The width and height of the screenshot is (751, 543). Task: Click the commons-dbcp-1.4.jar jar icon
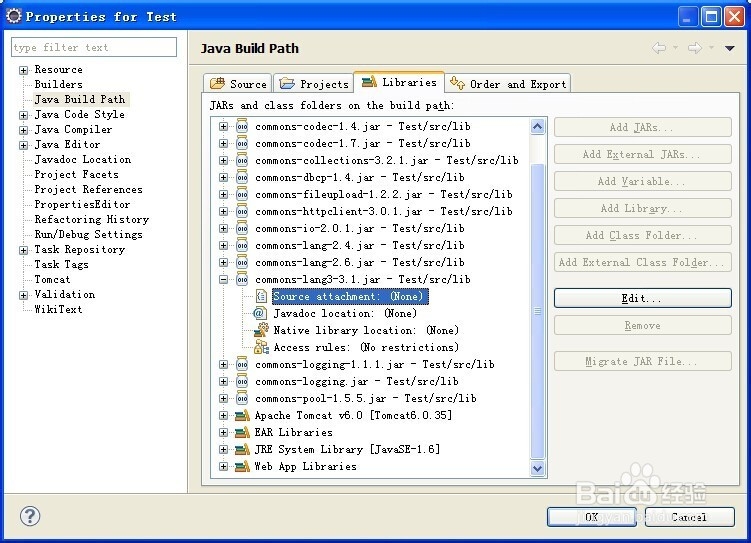(x=242, y=178)
